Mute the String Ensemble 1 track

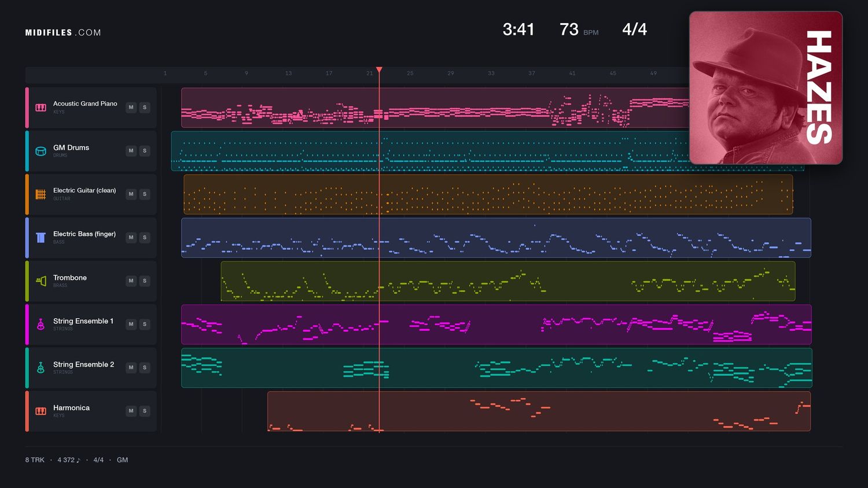click(x=131, y=324)
